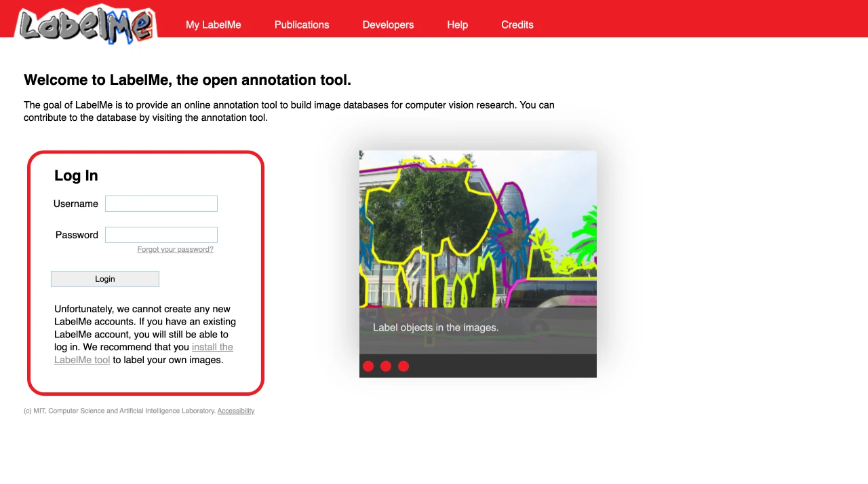
Task: Select the first red slideshow dot
Action: [368, 367]
